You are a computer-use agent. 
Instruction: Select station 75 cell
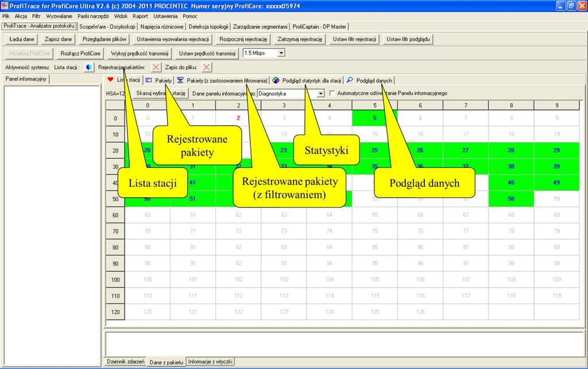pyautogui.click(x=374, y=231)
